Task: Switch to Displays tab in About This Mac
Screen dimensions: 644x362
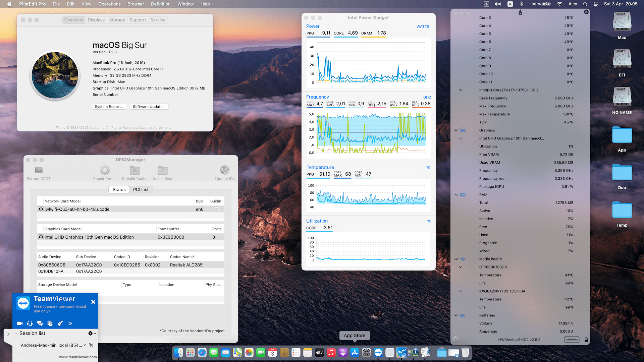Action: [96, 20]
